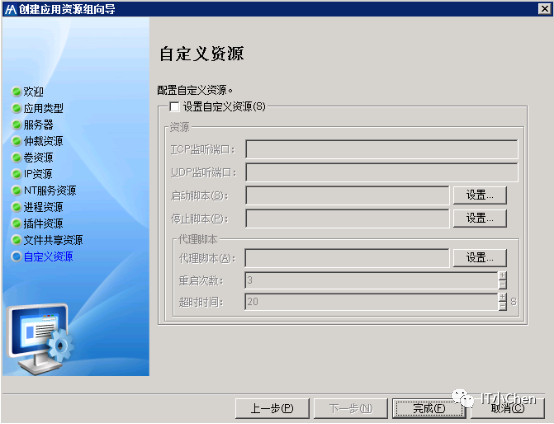The image size is (554, 424).
Task: Click the application icon in title bar
Action: coord(10,9)
